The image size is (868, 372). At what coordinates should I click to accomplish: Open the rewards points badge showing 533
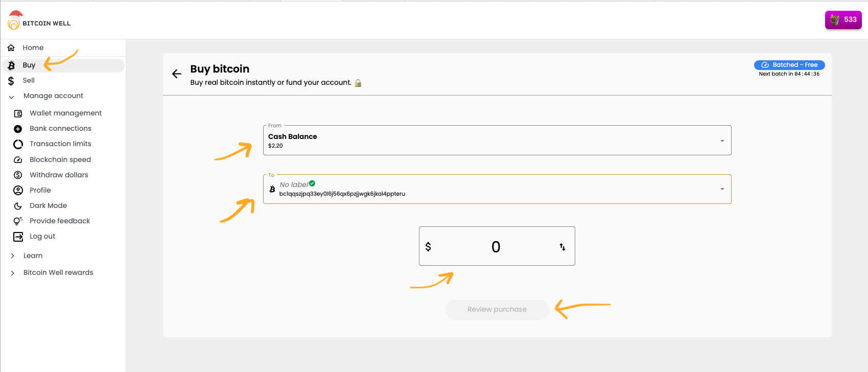(x=843, y=20)
